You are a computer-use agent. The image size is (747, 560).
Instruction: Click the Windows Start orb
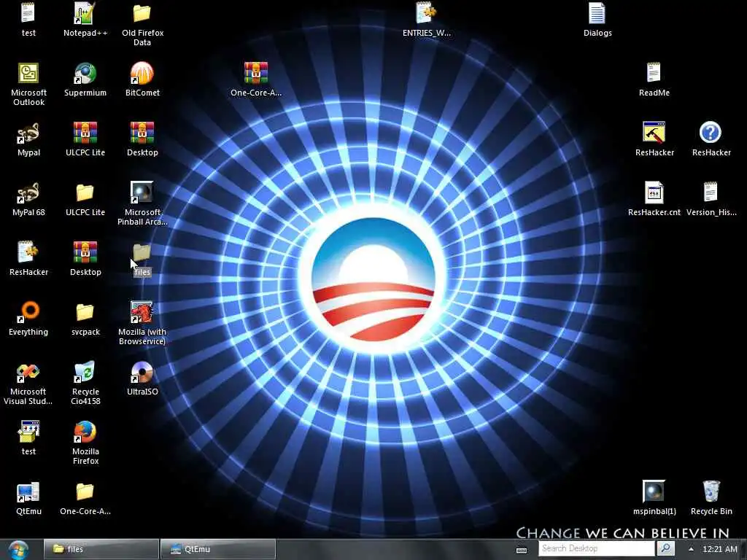[x=18, y=550]
